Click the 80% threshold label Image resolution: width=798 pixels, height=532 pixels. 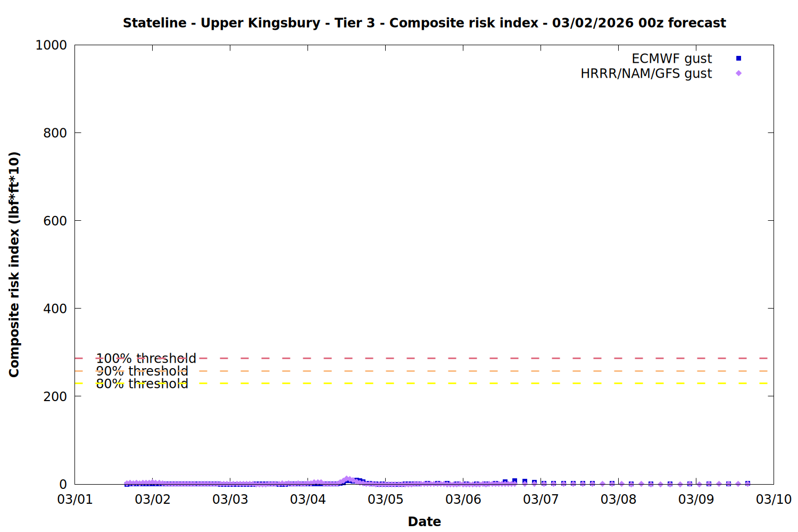pyautogui.click(x=142, y=384)
